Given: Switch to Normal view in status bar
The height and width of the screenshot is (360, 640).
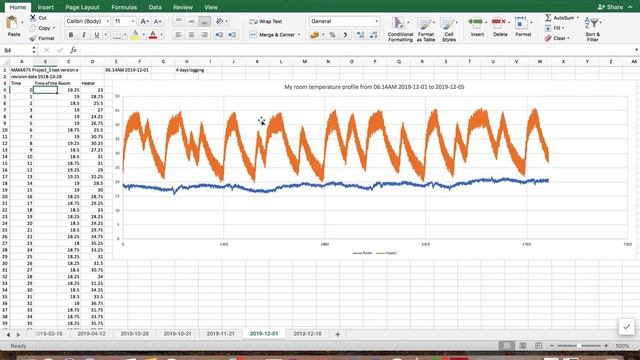Looking at the screenshot, I should 507,346.
